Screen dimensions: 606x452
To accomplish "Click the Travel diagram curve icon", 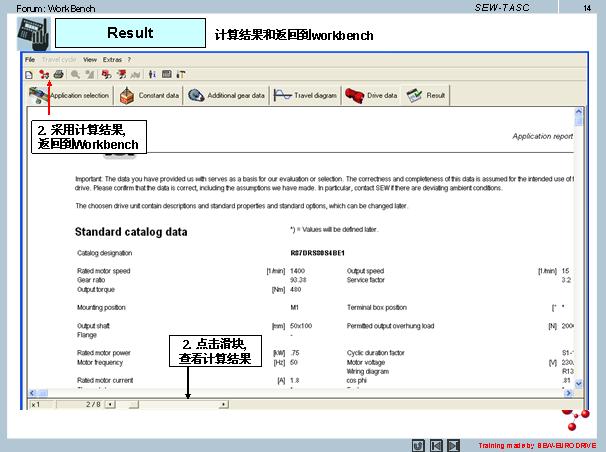I will [282, 95].
